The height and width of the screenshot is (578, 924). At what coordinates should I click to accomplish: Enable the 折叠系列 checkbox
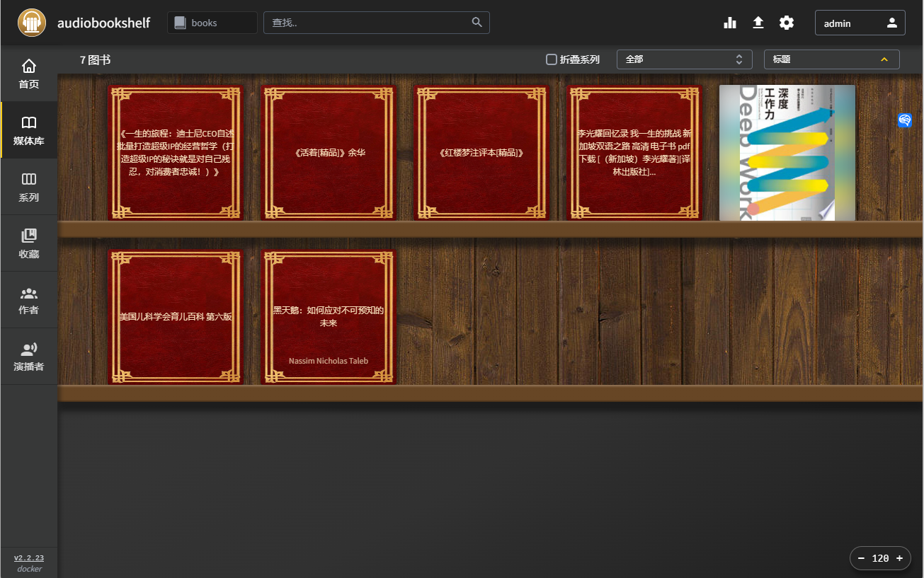tap(552, 59)
